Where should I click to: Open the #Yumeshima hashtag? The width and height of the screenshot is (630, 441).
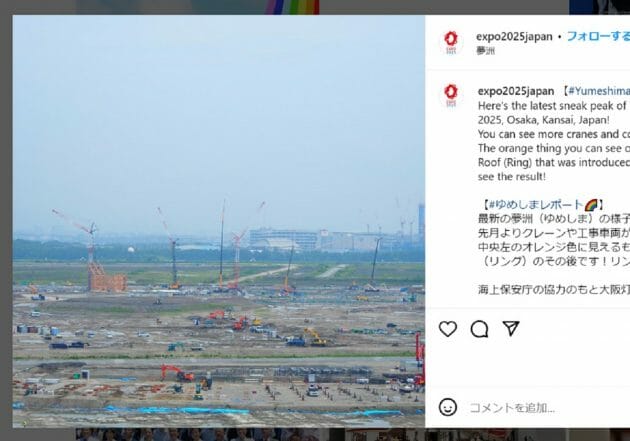coord(599,91)
